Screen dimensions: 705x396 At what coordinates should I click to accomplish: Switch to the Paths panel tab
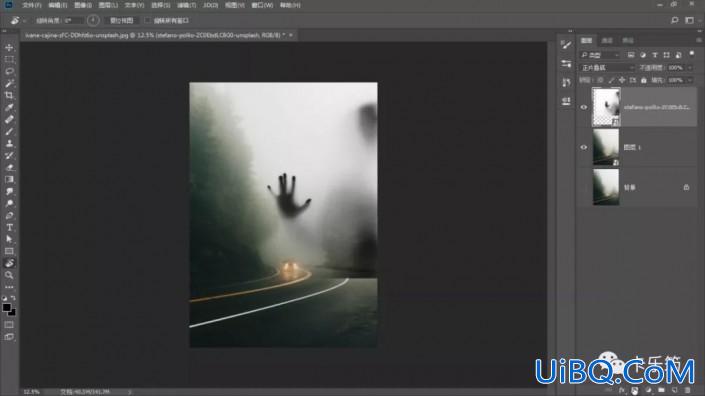pyautogui.click(x=628, y=40)
